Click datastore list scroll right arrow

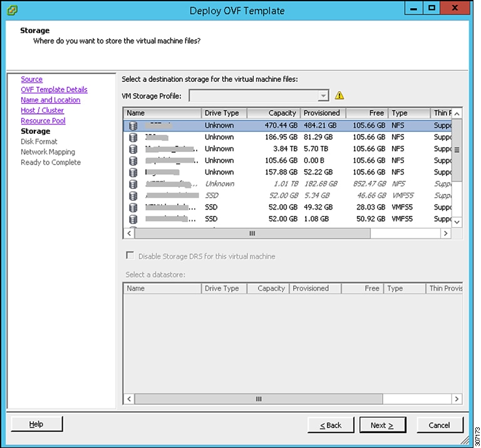coord(457,399)
